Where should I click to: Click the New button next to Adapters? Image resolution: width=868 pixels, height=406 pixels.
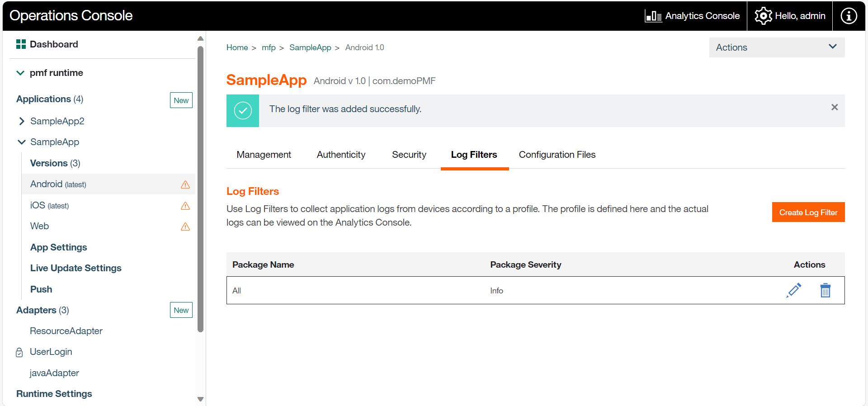point(181,310)
